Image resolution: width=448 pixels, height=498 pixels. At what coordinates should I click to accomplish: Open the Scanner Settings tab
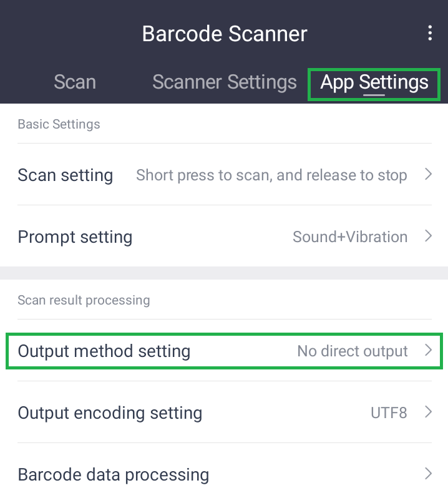(225, 82)
